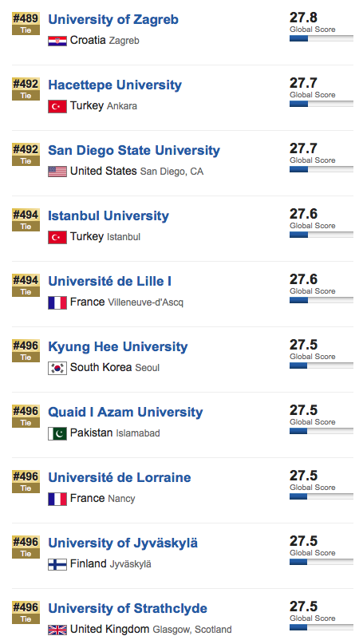Screen dimensions: 363x644
Task: Open the Hacettepe University link
Action: [115, 85]
